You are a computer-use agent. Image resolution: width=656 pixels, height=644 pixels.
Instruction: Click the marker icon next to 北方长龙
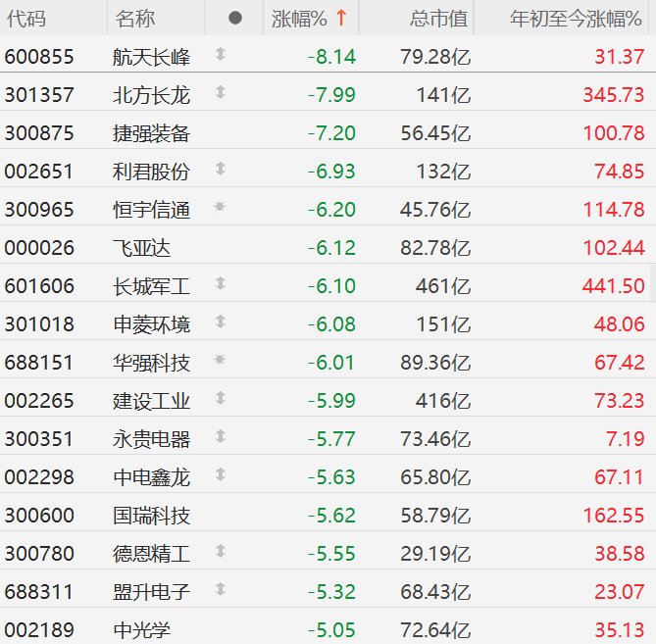220,94
